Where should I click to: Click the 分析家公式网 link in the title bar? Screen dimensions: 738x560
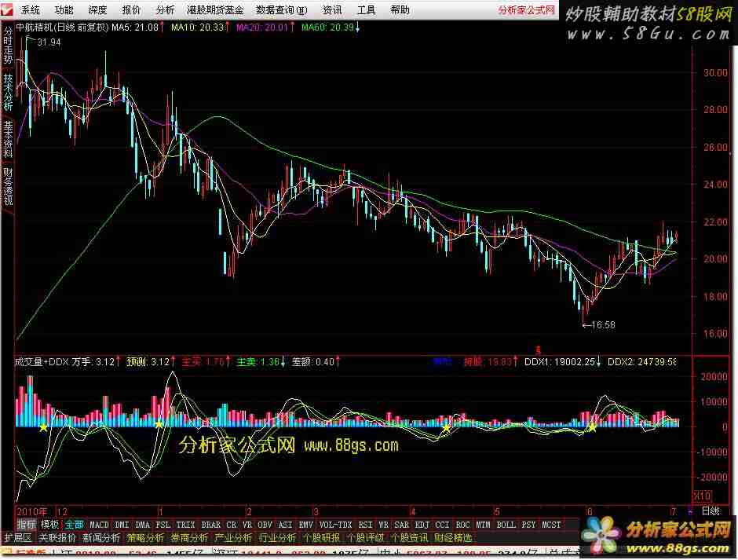526,9
